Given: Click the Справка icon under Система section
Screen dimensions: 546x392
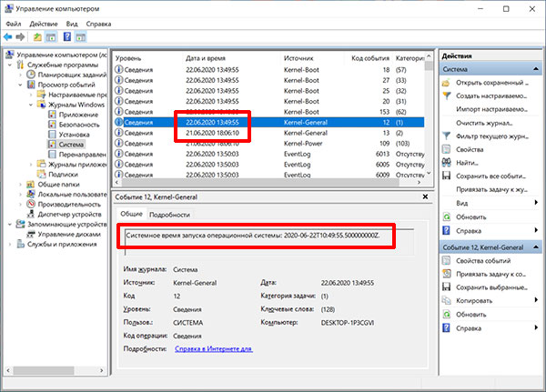Looking at the screenshot, I should [447, 230].
